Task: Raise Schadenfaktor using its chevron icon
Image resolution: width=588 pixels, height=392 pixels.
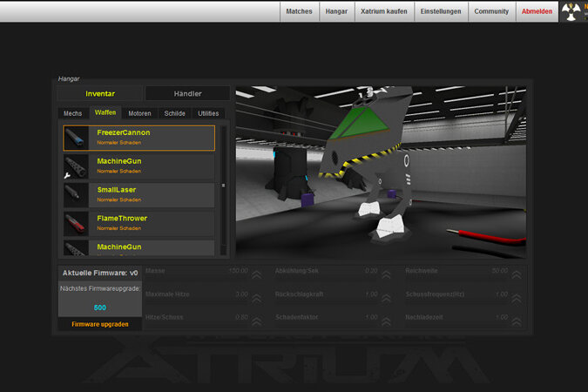Action: pos(386,321)
